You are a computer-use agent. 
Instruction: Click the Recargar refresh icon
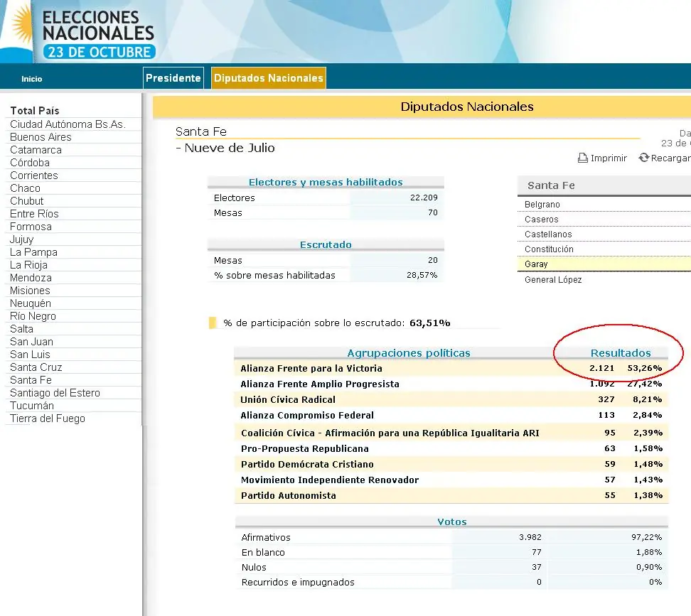643,158
